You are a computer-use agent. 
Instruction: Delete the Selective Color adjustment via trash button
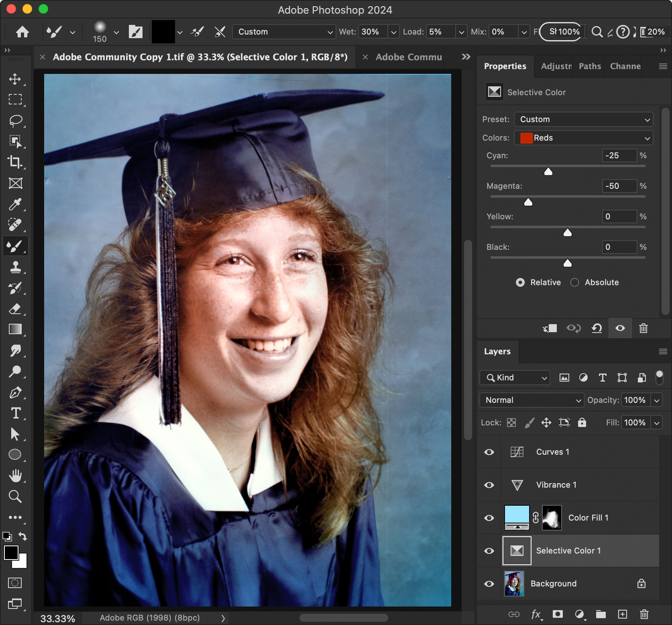point(643,328)
